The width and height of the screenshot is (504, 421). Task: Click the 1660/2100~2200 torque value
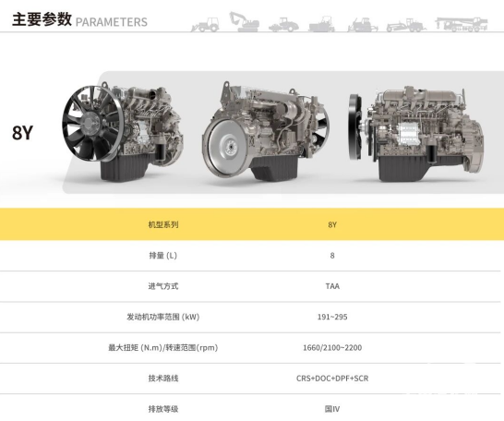332,347
